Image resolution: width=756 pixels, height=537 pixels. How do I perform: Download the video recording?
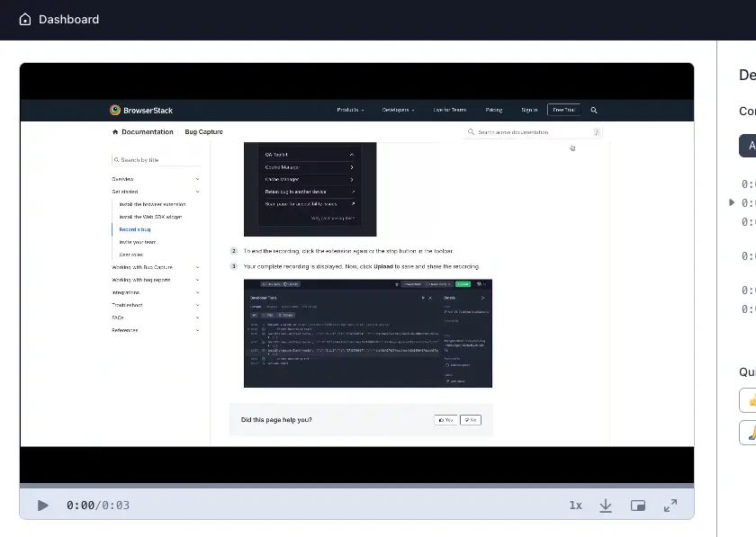click(606, 506)
